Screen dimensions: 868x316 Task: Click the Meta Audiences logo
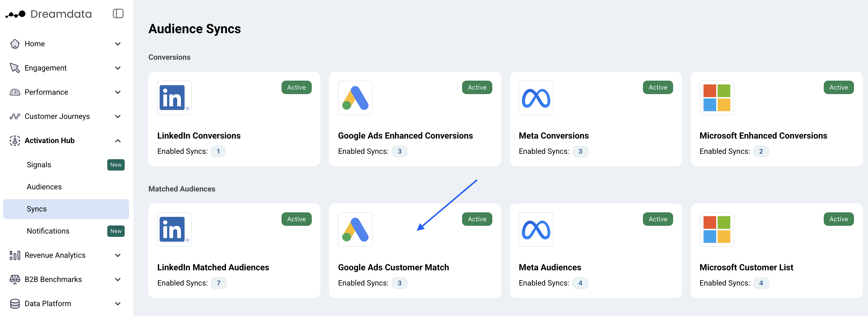pyautogui.click(x=536, y=229)
